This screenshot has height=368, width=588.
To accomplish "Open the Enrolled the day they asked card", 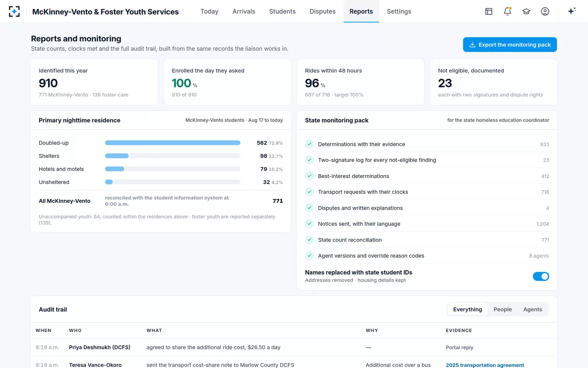I will (227, 82).
